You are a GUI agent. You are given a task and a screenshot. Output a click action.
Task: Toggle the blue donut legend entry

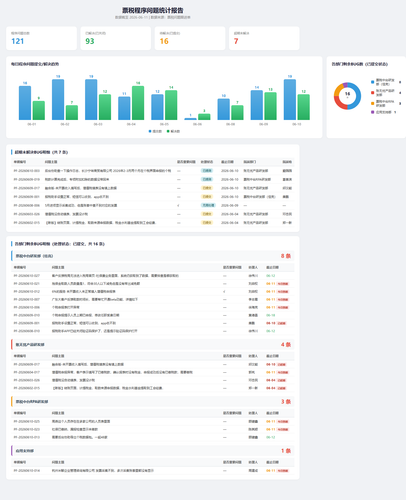point(386,82)
